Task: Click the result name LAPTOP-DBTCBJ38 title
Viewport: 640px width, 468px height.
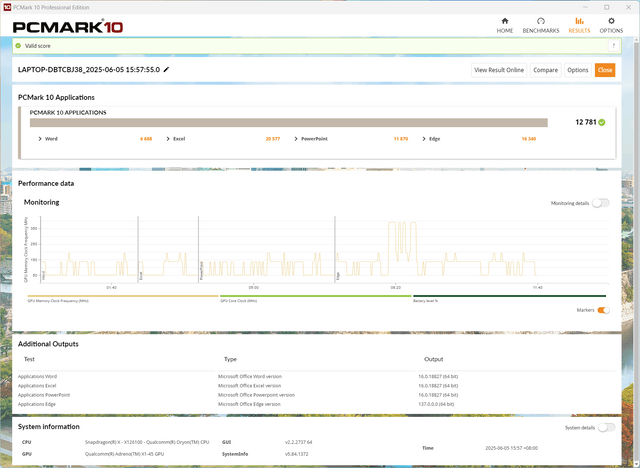Action: pyautogui.click(x=89, y=70)
